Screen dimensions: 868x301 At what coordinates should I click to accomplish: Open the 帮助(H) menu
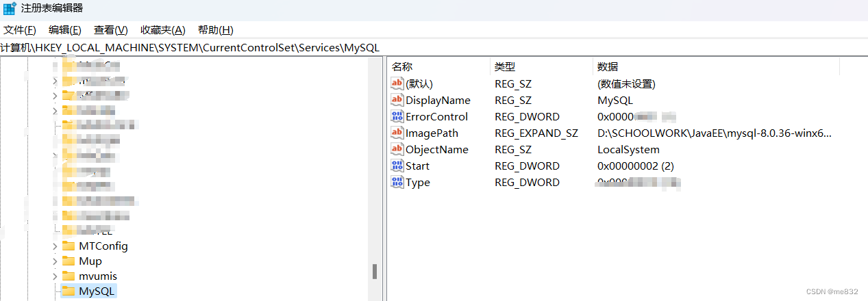pyautogui.click(x=216, y=30)
